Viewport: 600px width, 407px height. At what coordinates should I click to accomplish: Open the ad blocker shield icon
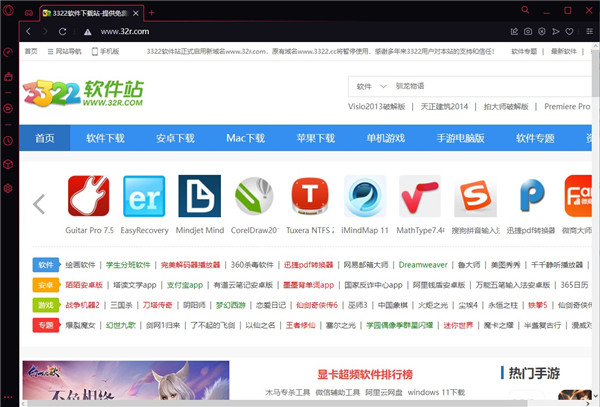point(542,31)
